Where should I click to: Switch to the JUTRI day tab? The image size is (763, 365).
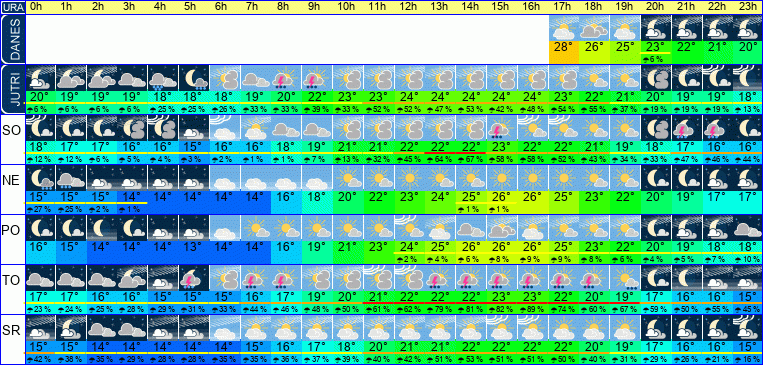(12, 89)
